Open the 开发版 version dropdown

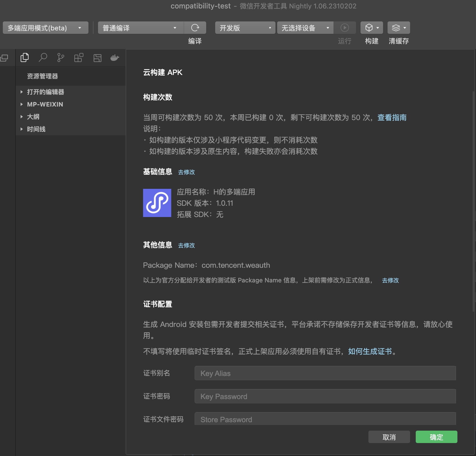(245, 28)
